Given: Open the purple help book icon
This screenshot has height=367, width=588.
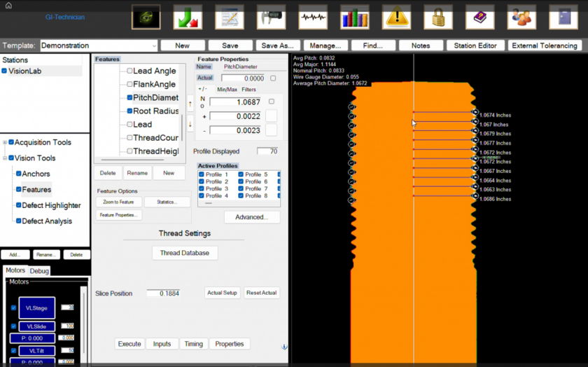Looking at the screenshot, I should (x=480, y=18).
